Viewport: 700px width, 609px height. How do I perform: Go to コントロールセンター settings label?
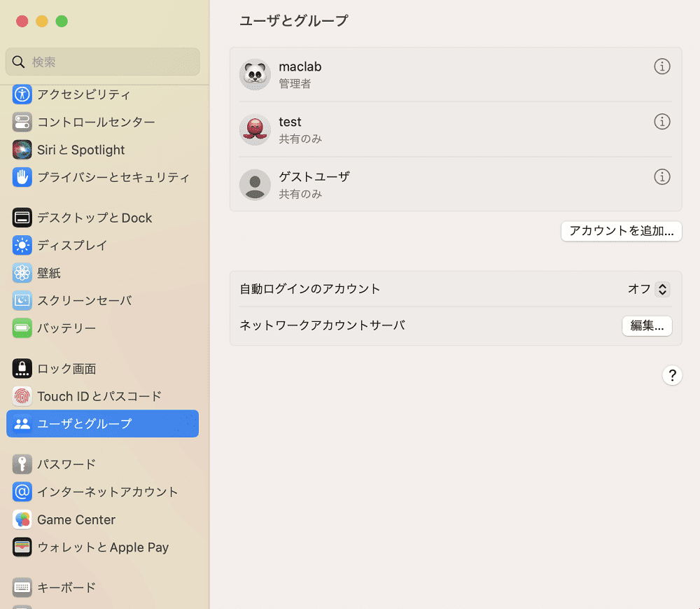[96, 122]
